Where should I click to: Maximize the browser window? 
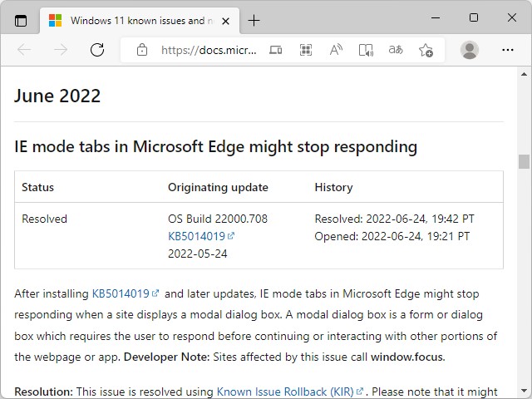click(x=474, y=17)
